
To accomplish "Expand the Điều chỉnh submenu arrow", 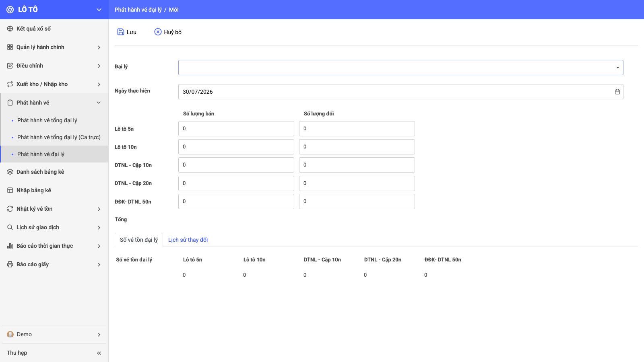I will (x=99, y=66).
